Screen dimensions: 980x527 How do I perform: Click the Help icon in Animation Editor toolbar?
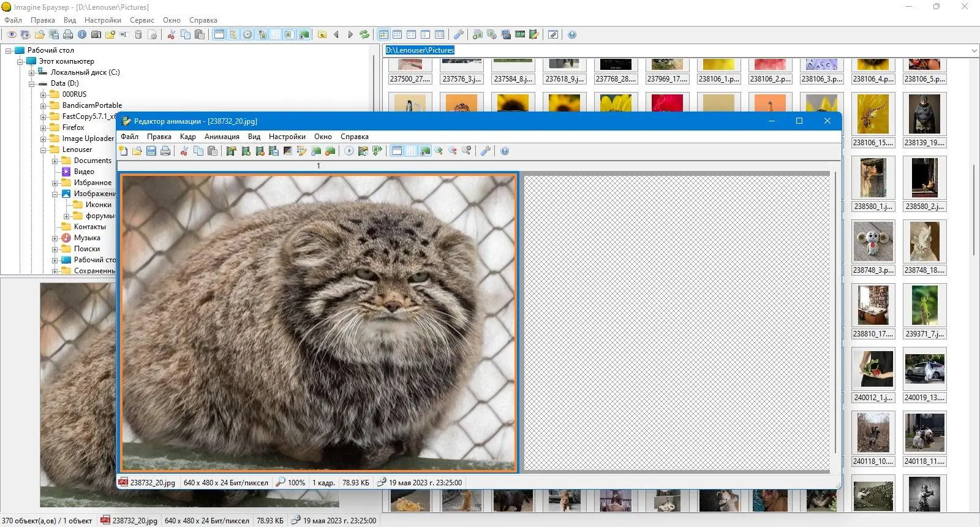(505, 151)
